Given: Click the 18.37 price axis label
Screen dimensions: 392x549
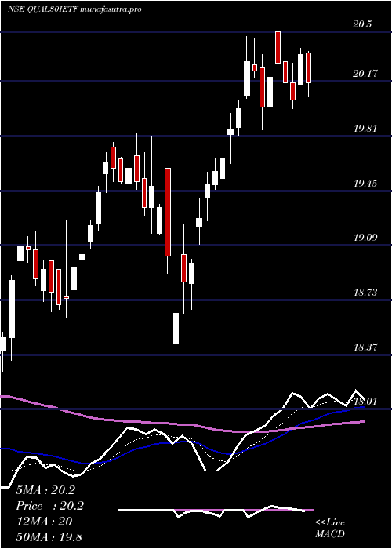Looking at the screenshot, I should [x=365, y=347].
